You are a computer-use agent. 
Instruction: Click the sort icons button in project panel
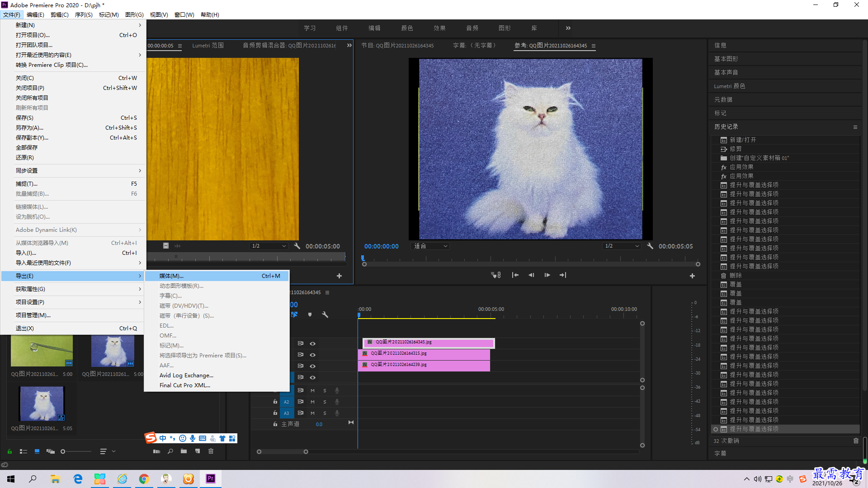click(x=104, y=451)
